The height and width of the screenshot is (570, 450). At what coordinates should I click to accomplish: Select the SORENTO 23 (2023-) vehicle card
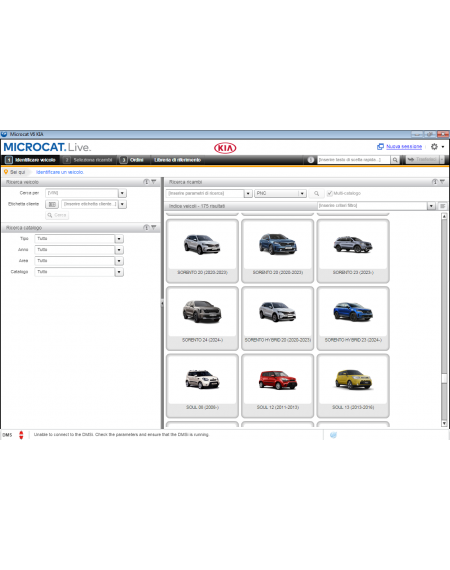point(353,251)
